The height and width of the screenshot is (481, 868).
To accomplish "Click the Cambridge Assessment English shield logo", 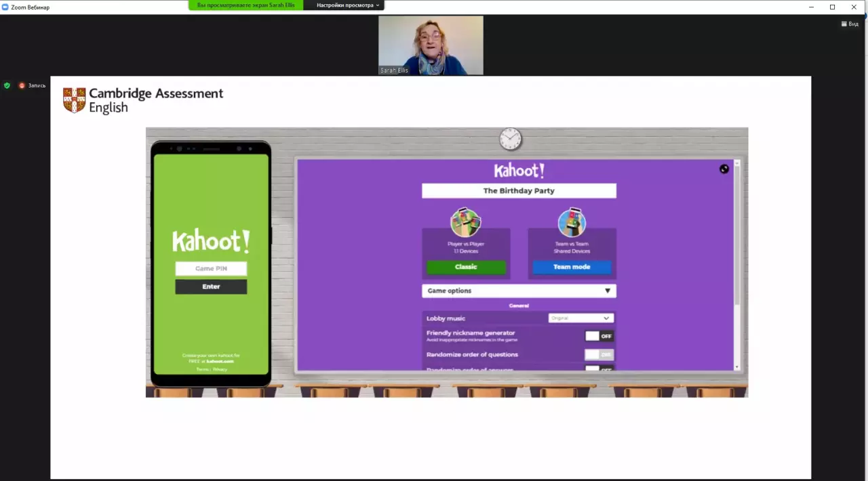I will point(74,100).
